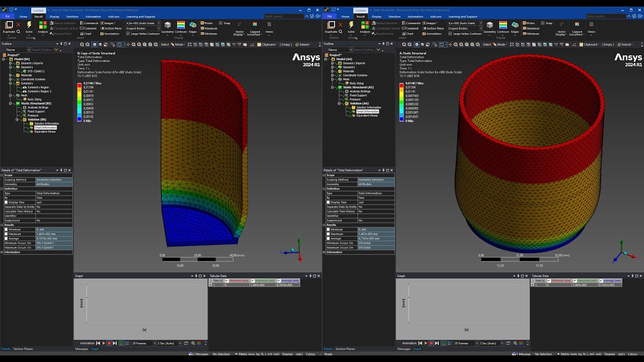
Task: Switch to Section Planes tab in left window
Action: click(23, 348)
